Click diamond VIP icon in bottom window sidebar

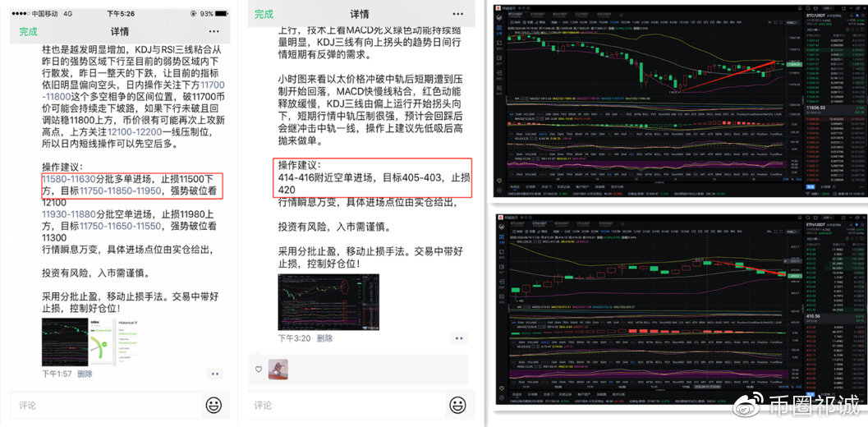pos(501,389)
